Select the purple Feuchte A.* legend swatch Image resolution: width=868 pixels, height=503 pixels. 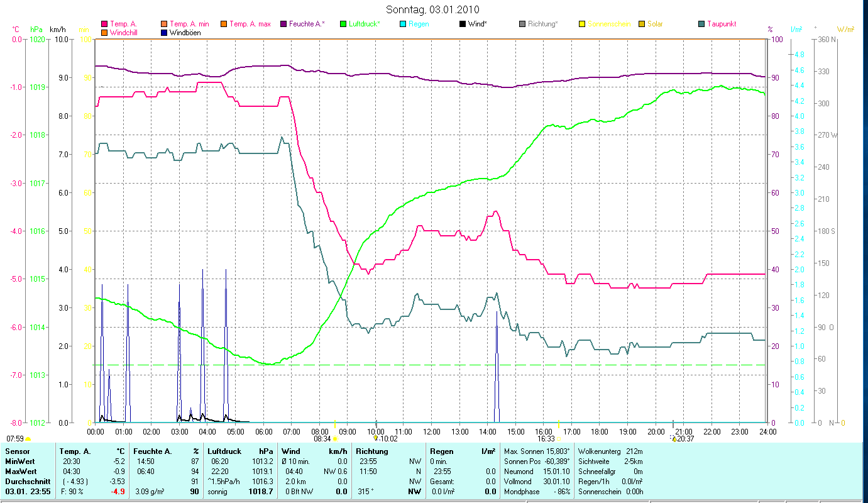coord(283,24)
